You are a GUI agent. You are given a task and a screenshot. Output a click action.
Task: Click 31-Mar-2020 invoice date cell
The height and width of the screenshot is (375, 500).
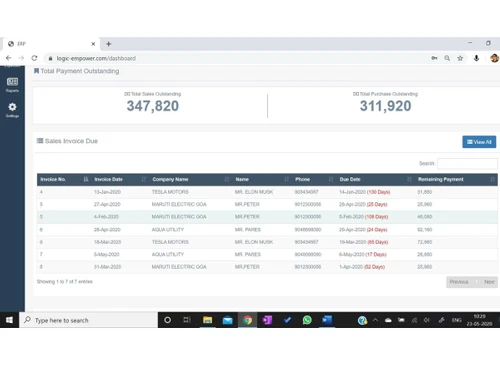pyautogui.click(x=107, y=267)
